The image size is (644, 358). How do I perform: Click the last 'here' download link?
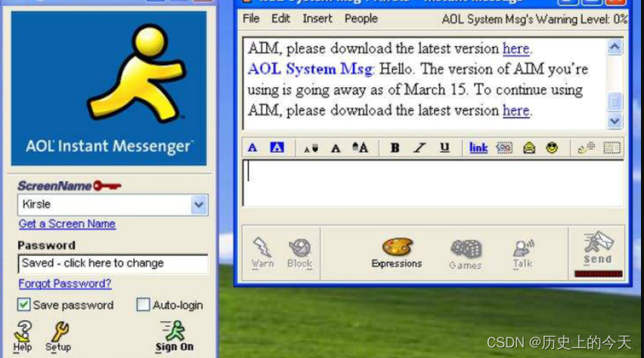pyautogui.click(x=516, y=111)
